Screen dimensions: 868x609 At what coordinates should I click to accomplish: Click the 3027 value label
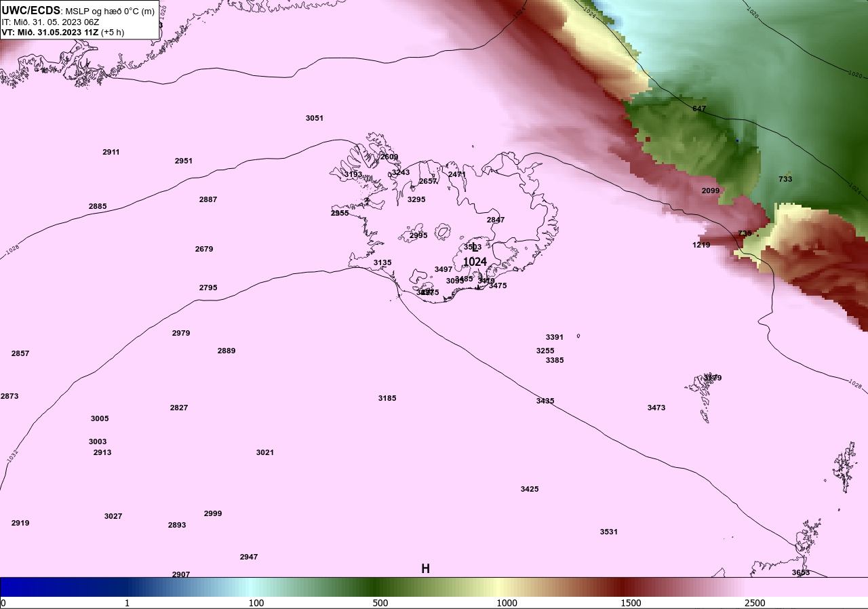(113, 516)
